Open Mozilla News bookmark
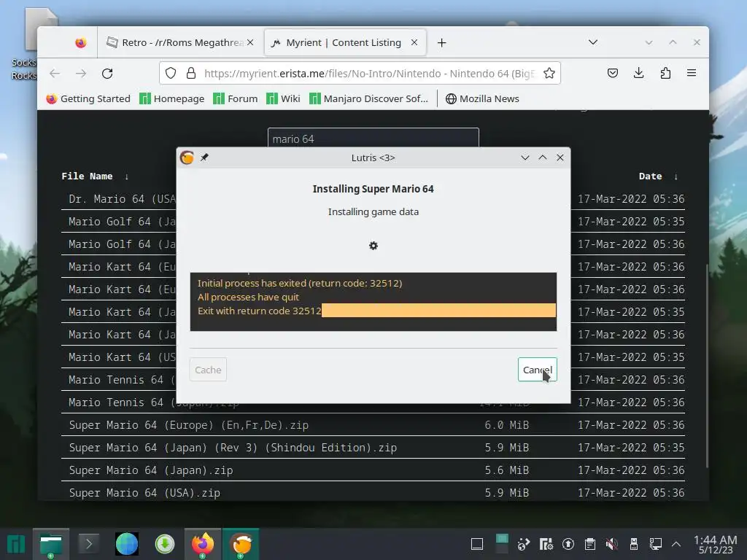747x560 pixels. click(482, 98)
